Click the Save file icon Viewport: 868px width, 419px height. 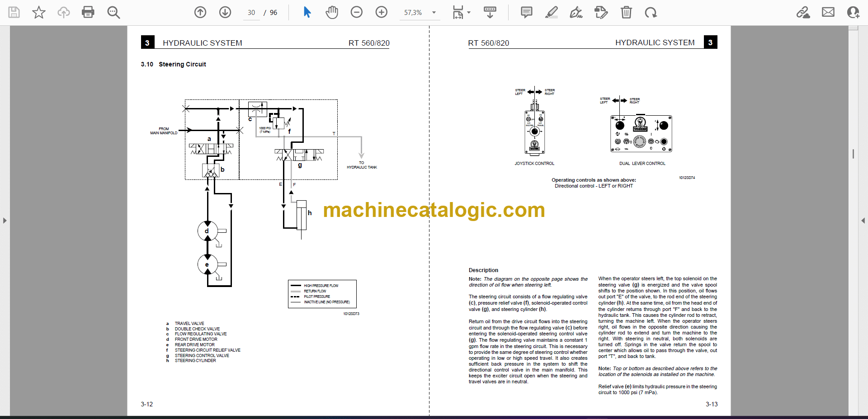[x=14, y=12]
